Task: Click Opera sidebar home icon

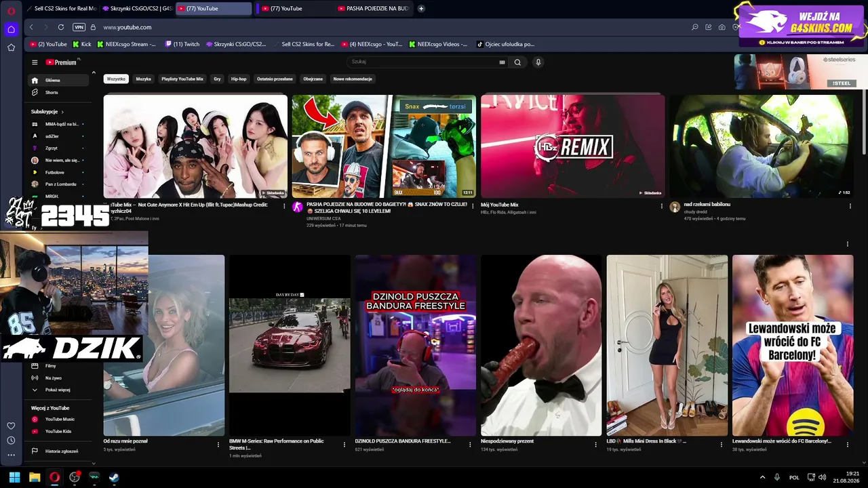Action: click(x=11, y=29)
